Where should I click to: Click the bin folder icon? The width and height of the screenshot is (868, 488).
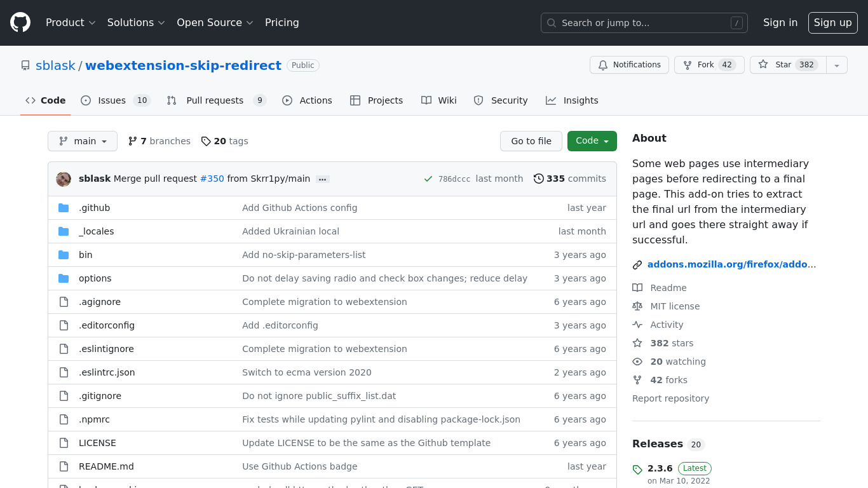64,255
